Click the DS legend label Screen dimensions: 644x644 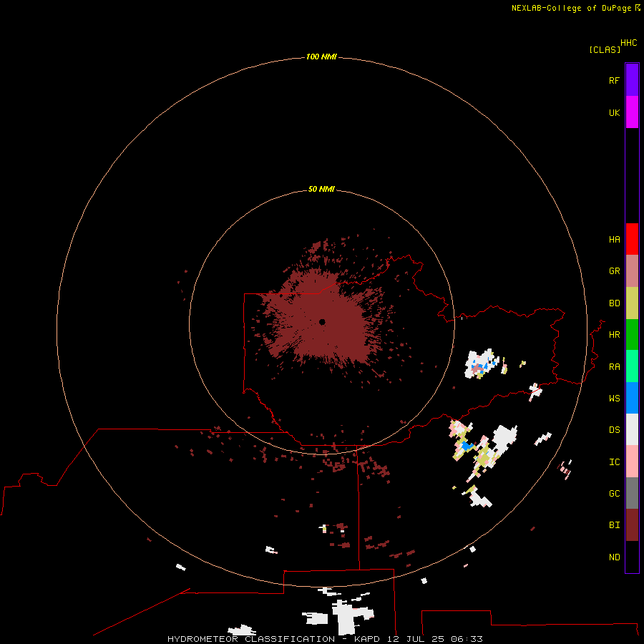pyautogui.click(x=614, y=429)
